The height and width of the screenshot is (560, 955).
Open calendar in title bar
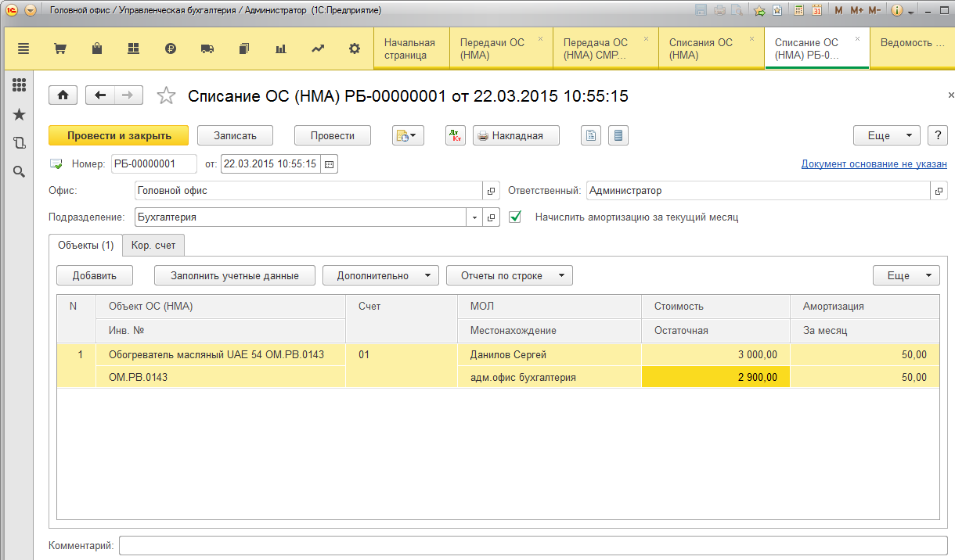pyautogui.click(x=816, y=11)
